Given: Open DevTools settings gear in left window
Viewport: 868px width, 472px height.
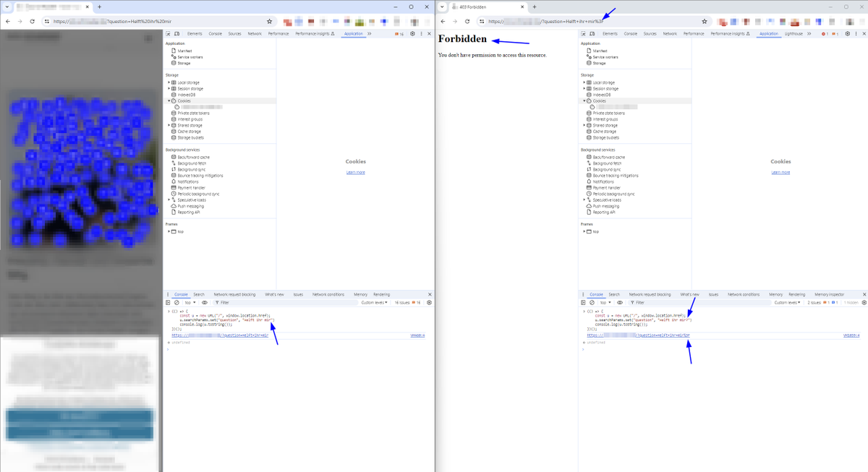Looking at the screenshot, I should pos(412,34).
